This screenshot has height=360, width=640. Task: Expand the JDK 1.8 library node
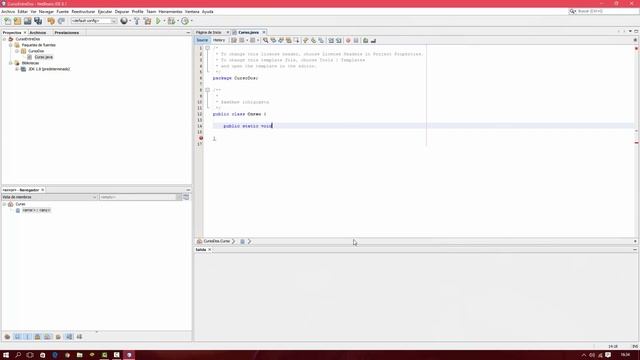coord(17,69)
